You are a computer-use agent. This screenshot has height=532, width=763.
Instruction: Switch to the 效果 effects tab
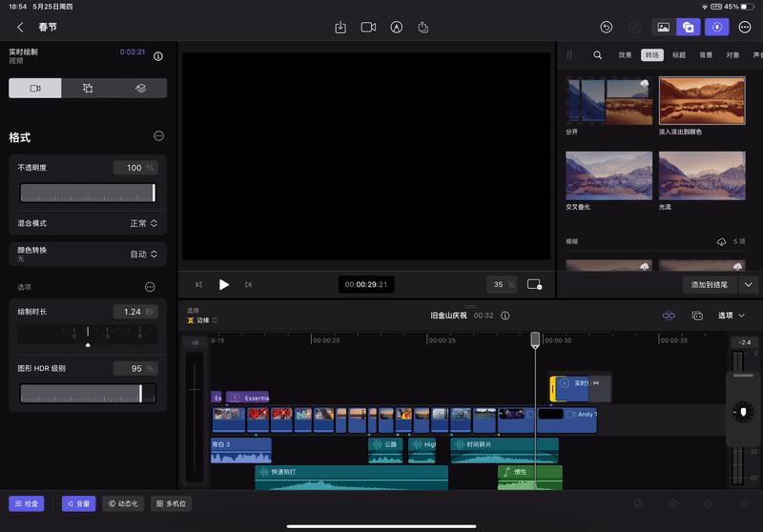(x=625, y=55)
